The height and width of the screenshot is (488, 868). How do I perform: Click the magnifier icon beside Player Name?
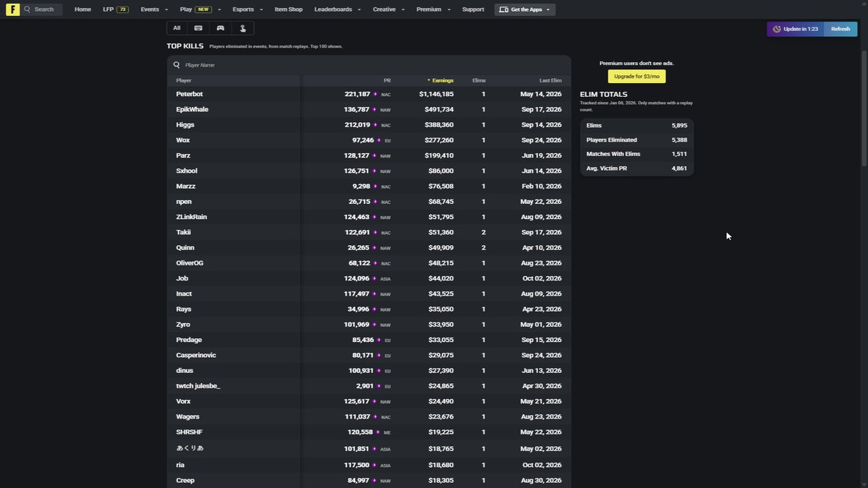[x=176, y=65]
